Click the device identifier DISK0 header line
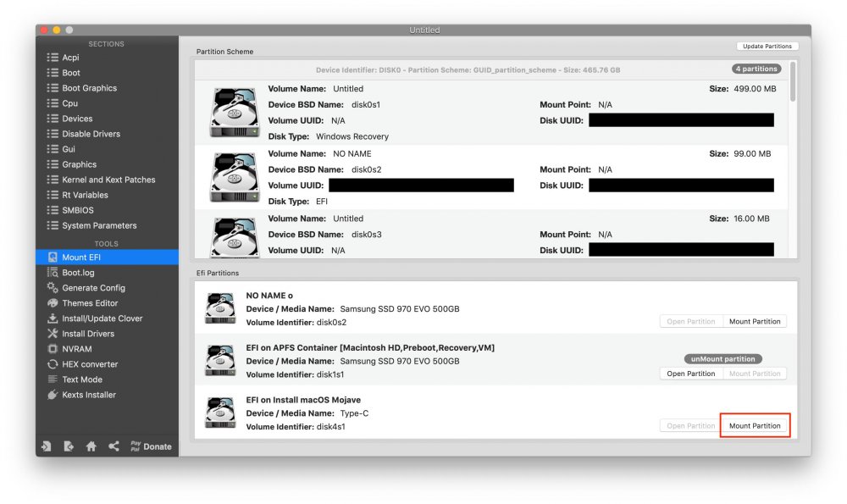The width and height of the screenshot is (847, 504). click(468, 69)
